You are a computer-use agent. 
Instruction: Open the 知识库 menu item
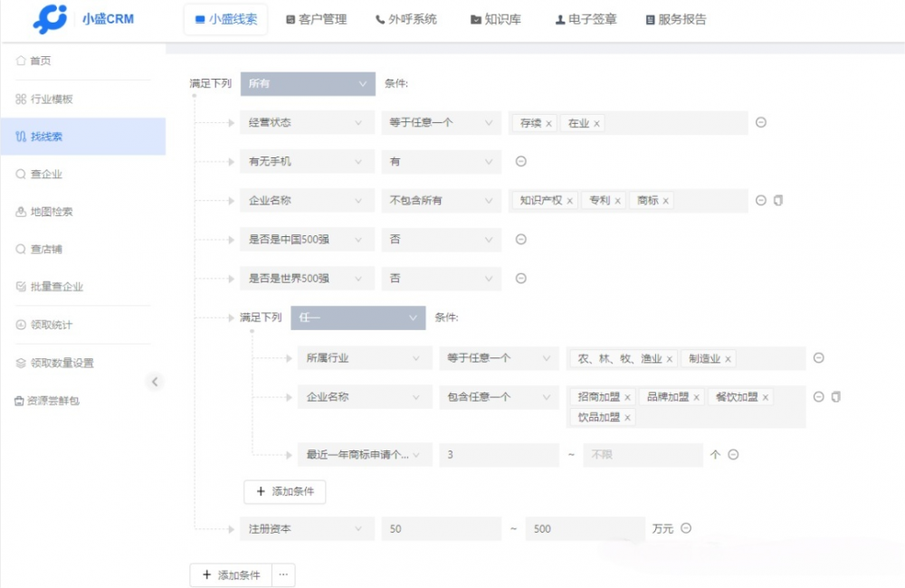496,19
